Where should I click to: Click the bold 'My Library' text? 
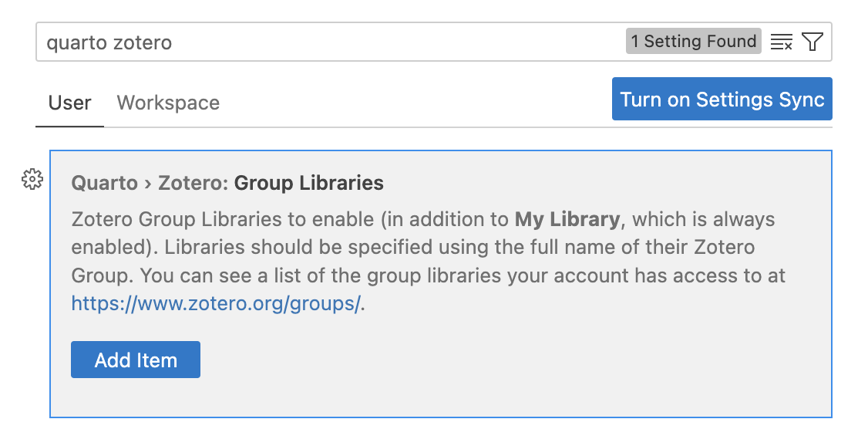[x=567, y=220]
